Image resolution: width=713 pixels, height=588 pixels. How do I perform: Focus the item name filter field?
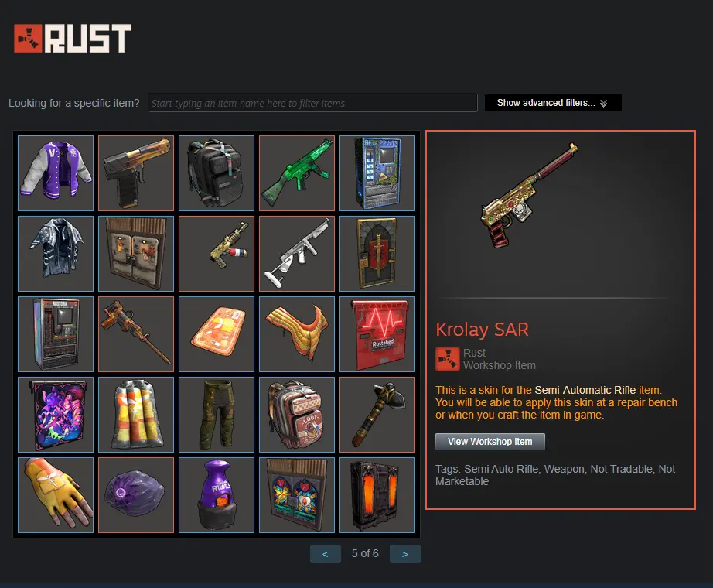312,103
